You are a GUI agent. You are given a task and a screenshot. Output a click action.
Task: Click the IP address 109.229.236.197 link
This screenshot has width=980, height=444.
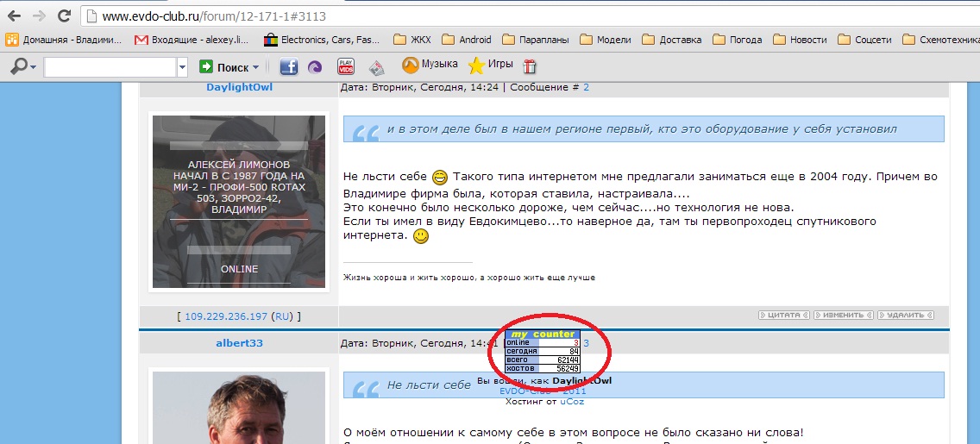click(x=226, y=316)
